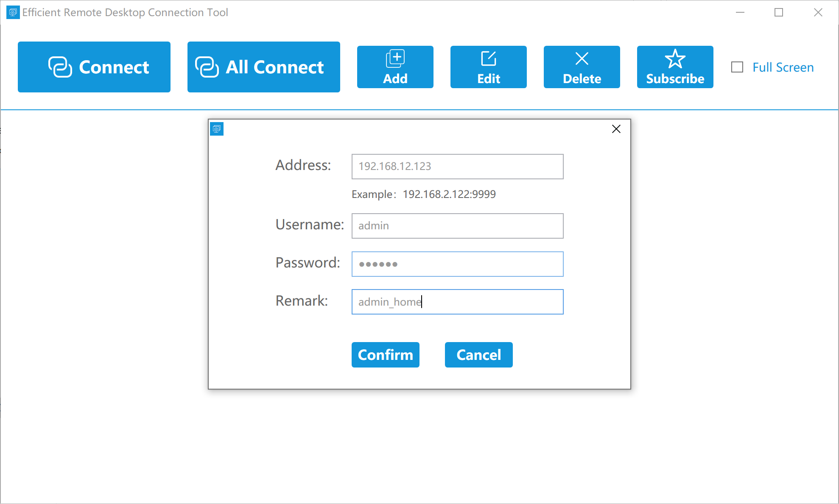Click the Subscribe star icon
Viewport: 839px width, 504px height.
click(675, 58)
